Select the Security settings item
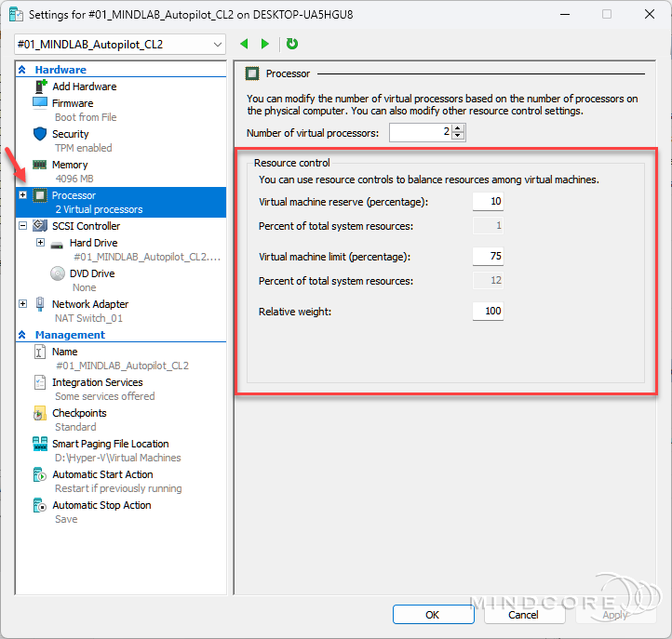Viewport: 672px width, 639px height. pyautogui.click(x=71, y=134)
